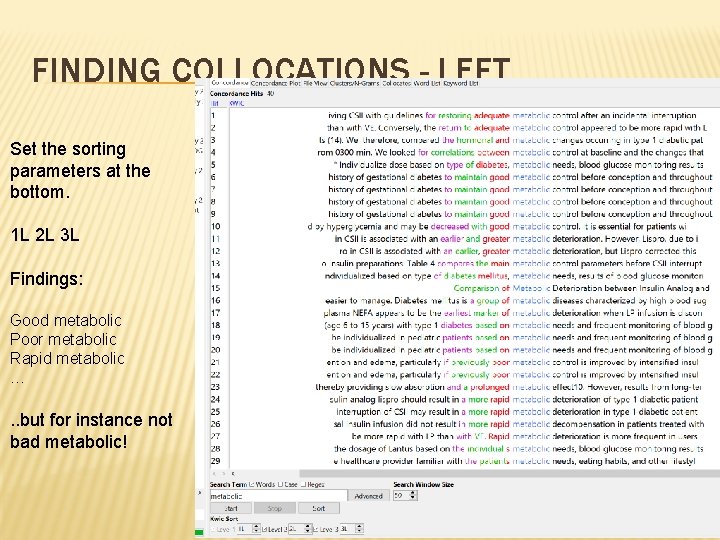Toggle the Level 2 sort checkbox

pyautogui.click(x=264, y=529)
